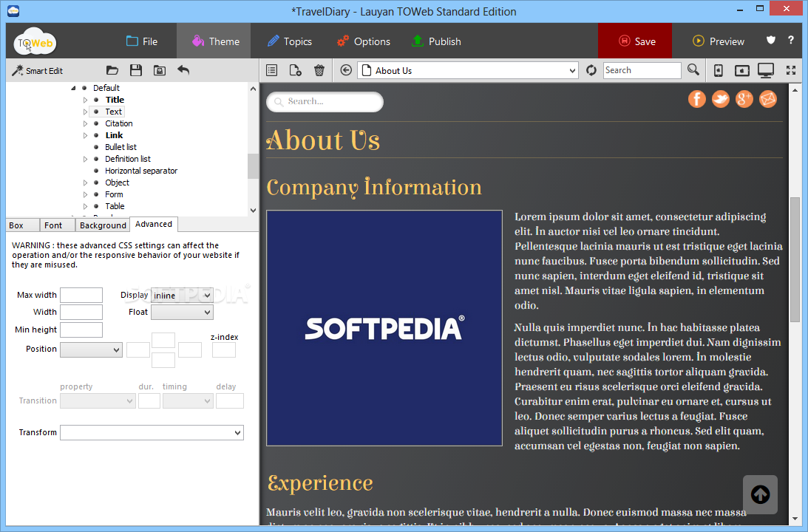Image resolution: width=808 pixels, height=532 pixels.
Task: Select Horizontal separator in the tree
Action: [141, 171]
